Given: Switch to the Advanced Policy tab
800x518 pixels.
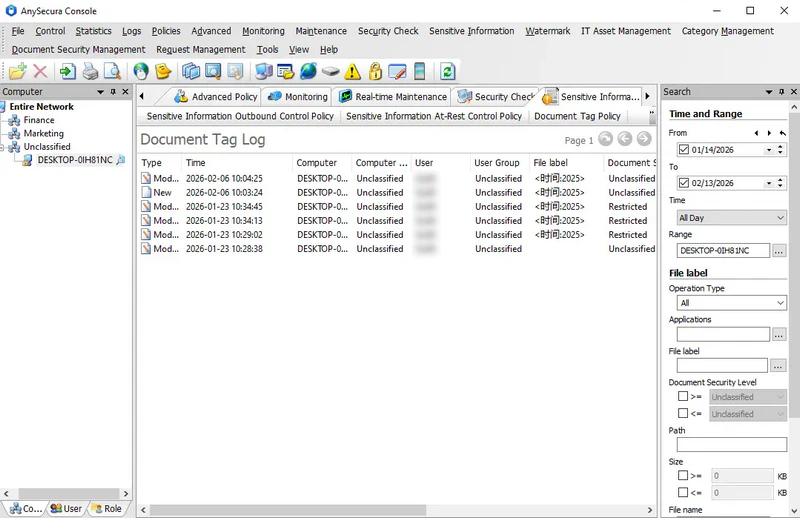Looking at the screenshot, I should coord(216,96).
